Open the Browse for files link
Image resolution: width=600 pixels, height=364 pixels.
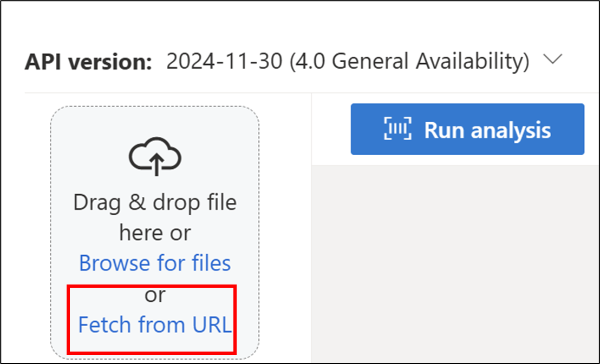[x=155, y=263]
